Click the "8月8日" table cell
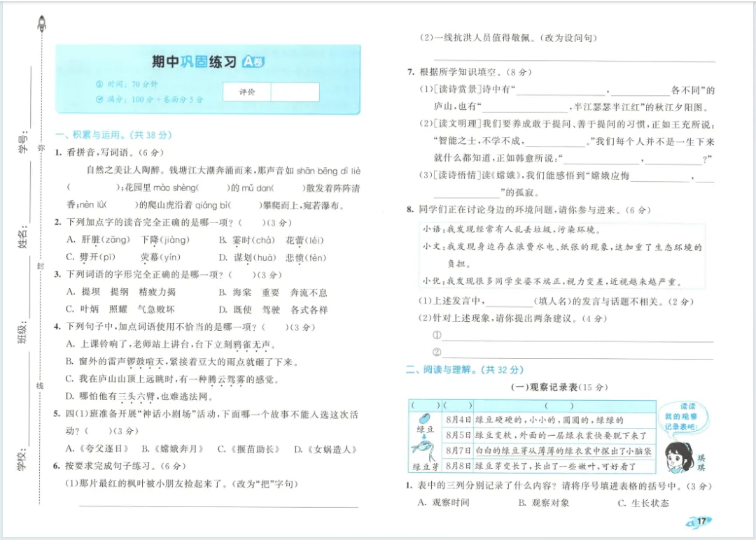 point(458,466)
